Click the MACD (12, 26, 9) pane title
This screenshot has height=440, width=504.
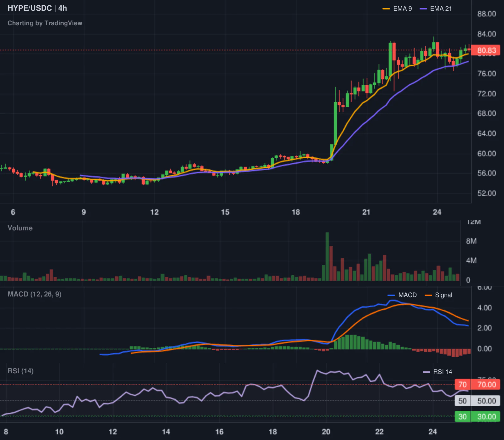click(x=34, y=294)
